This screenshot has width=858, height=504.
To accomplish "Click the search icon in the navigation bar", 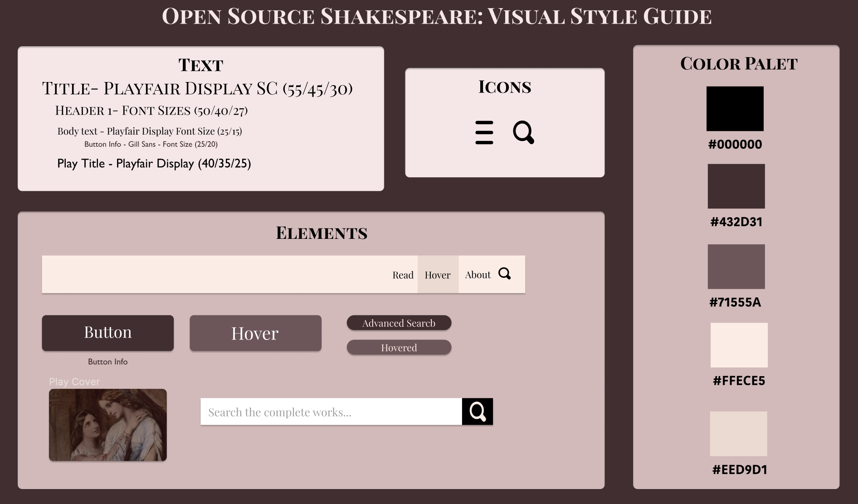I will tap(504, 274).
